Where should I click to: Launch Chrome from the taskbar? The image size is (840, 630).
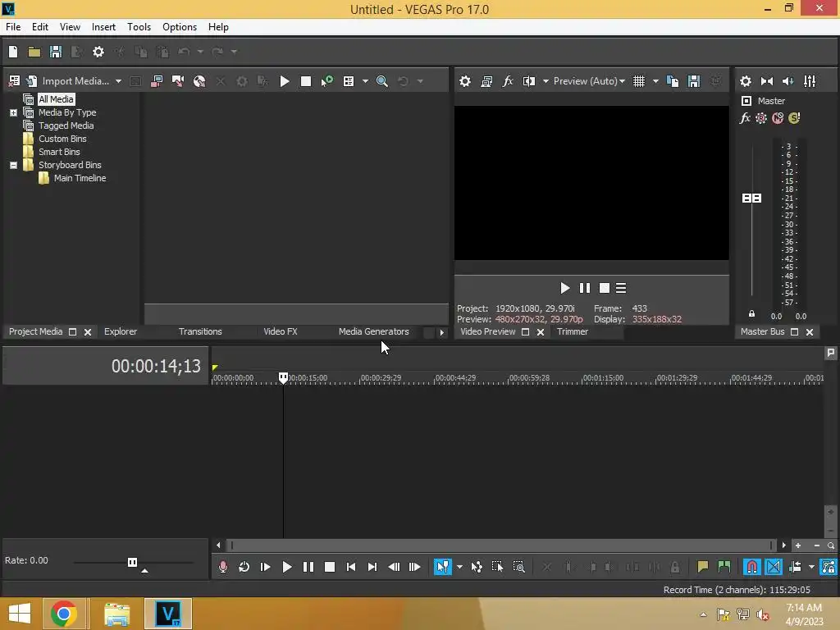click(x=64, y=614)
